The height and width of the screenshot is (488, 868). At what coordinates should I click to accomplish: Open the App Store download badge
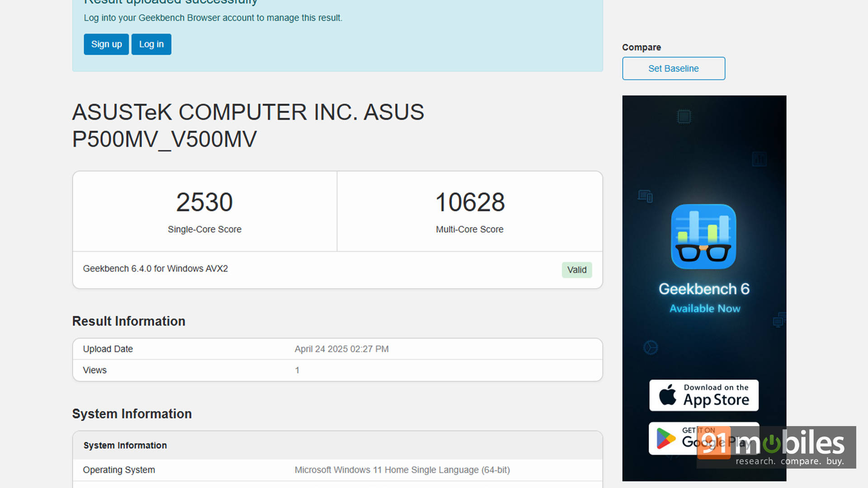tap(704, 395)
